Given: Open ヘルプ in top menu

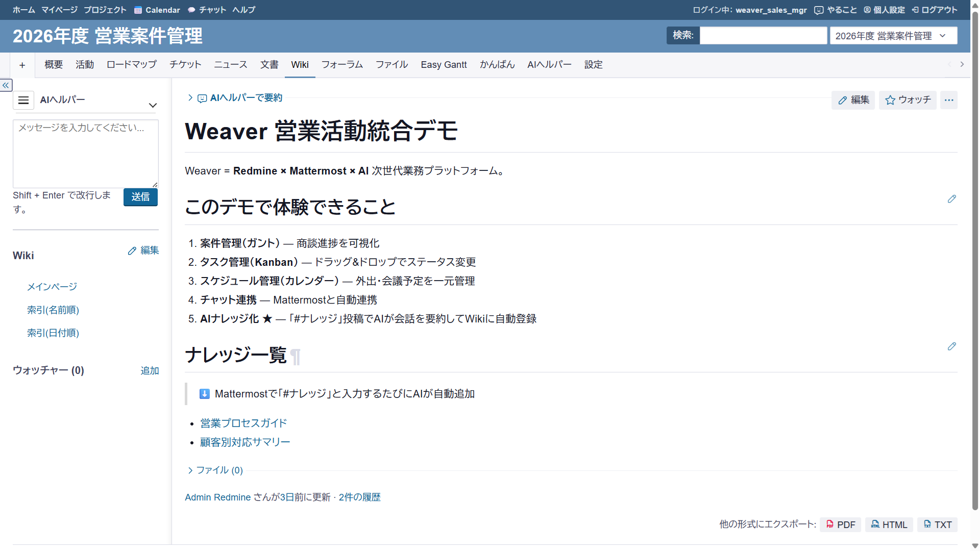Looking at the screenshot, I should coord(244,10).
